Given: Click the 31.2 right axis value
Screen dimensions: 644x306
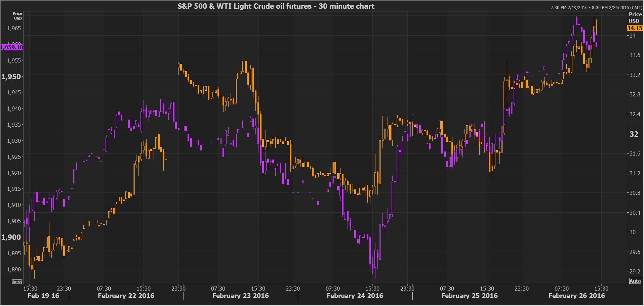Looking at the screenshot, I should [x=635, y=173].
